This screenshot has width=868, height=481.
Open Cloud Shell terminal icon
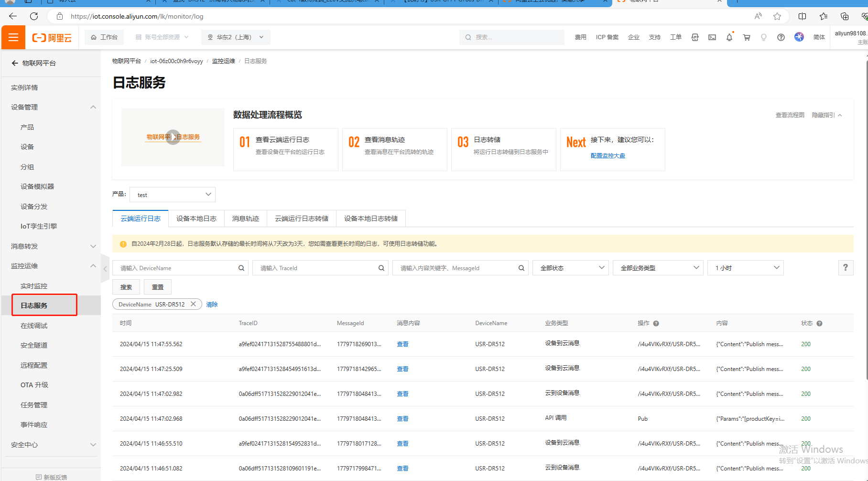click(x=712, y=37)
